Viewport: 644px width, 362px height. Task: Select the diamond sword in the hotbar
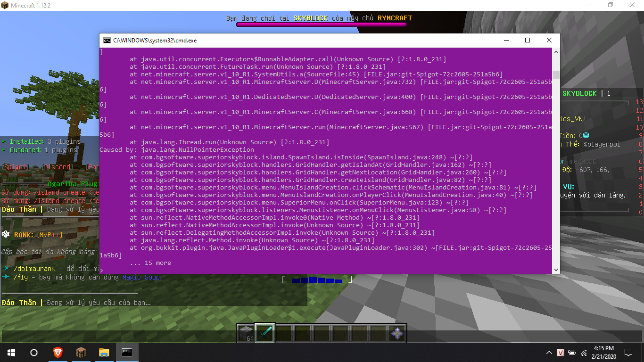264,333
